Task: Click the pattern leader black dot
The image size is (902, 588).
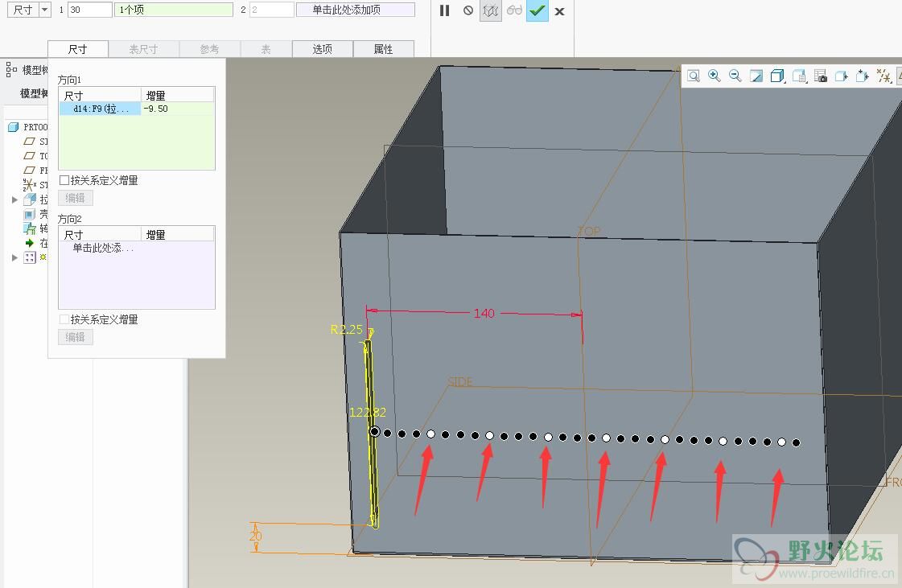Action: pyautogui.click(x=374, y=431)
